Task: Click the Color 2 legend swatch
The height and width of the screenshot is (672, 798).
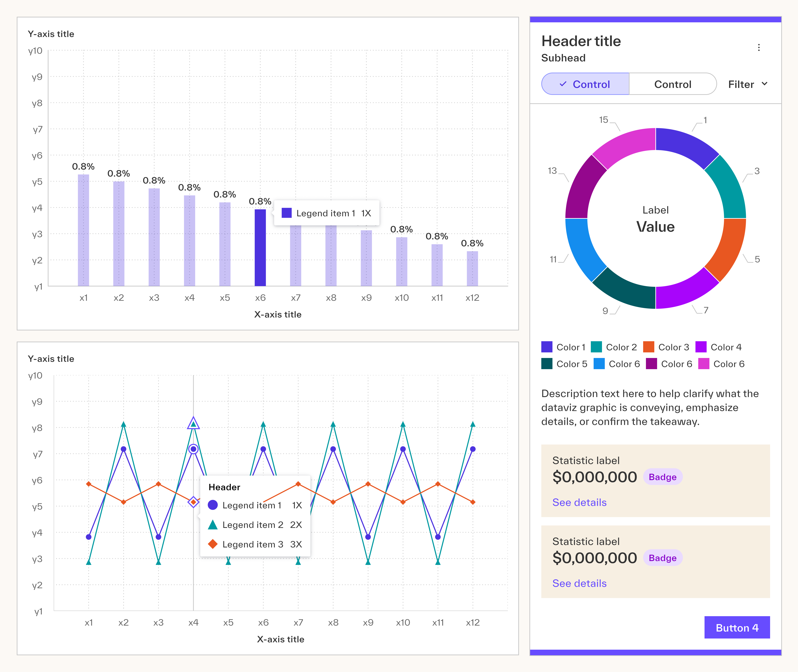Action: (596, 347)
